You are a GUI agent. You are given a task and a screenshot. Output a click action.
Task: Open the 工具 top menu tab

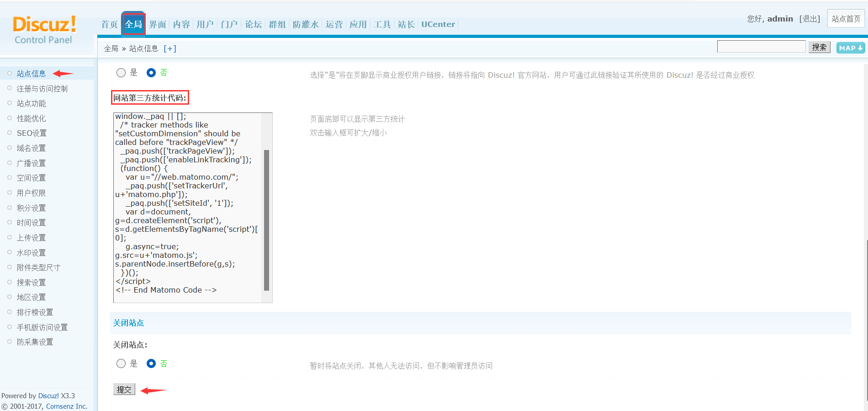click(x=382, y=24)
